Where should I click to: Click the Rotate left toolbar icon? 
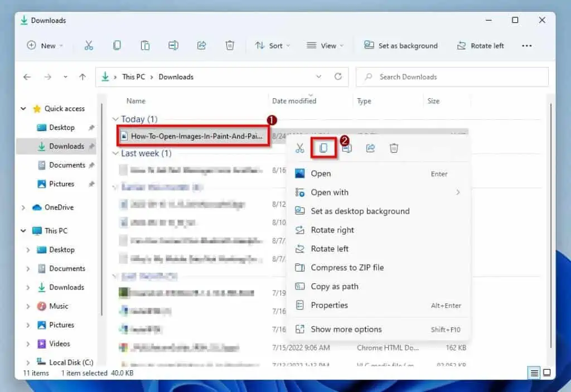click(480, 45)
